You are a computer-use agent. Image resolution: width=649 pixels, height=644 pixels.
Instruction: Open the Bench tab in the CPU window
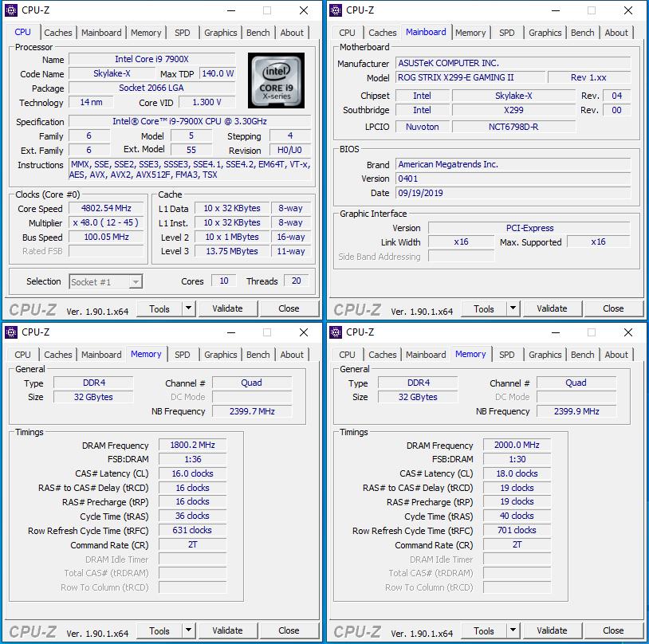click(258, 33)
